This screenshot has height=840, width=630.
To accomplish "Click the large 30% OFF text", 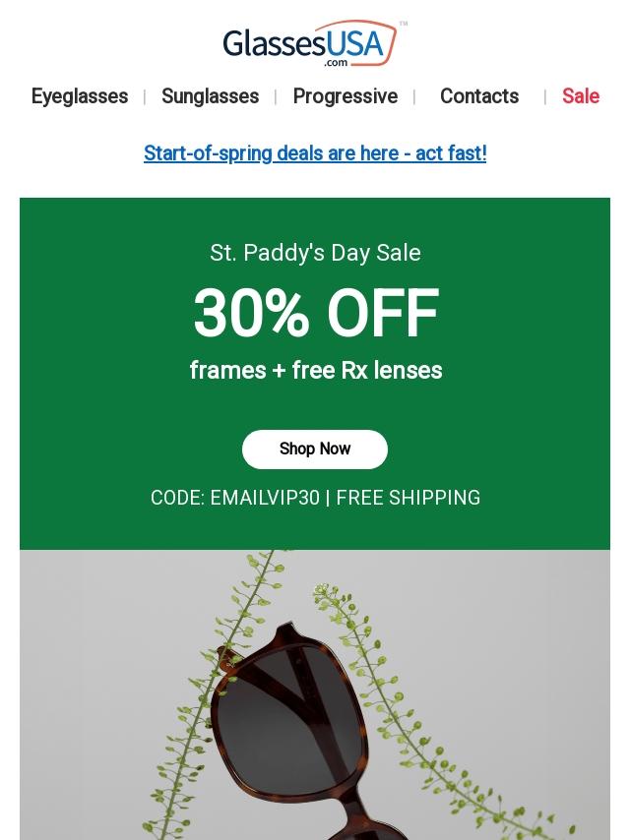I will (x=315, y=314).
